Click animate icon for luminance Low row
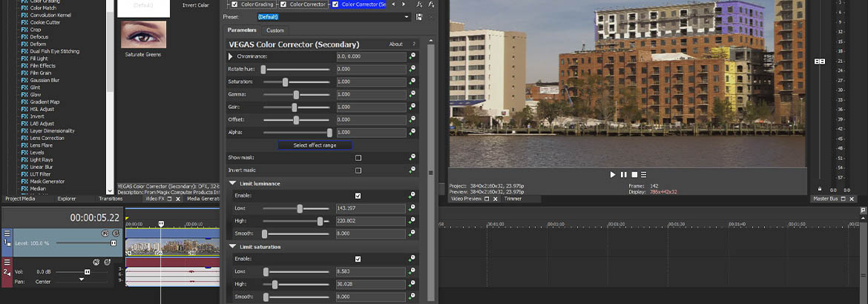 412,208
